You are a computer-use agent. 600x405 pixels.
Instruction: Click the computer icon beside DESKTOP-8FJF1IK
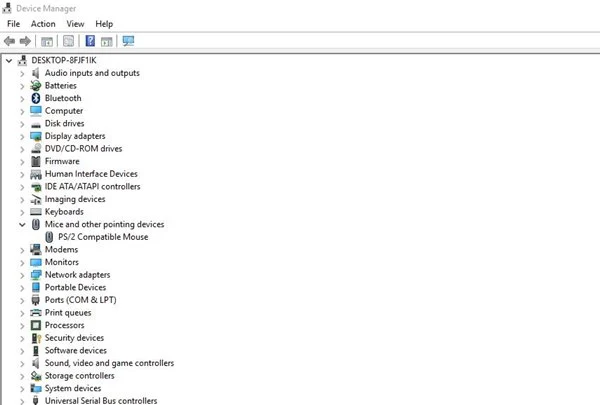click(23, 60)
